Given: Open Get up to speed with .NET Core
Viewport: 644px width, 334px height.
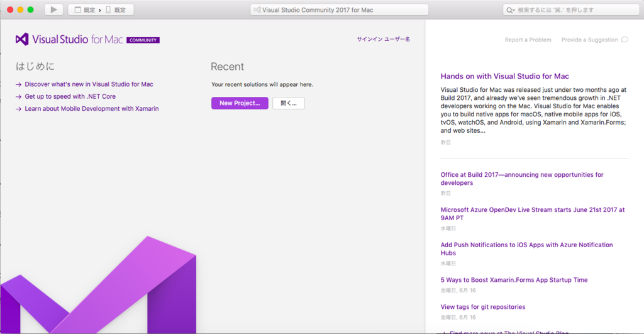Looking at the screenshot, I should pyautogui.click(x=70, y=96).
